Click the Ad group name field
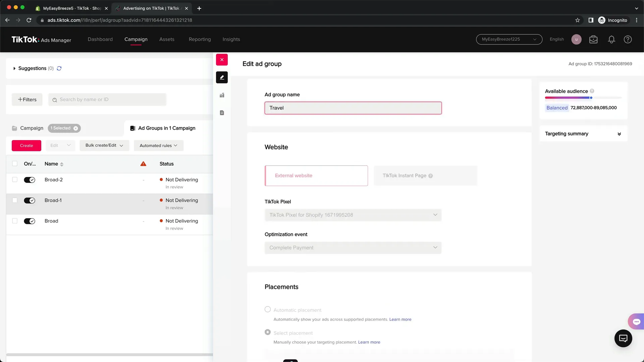 coord(353,108)
